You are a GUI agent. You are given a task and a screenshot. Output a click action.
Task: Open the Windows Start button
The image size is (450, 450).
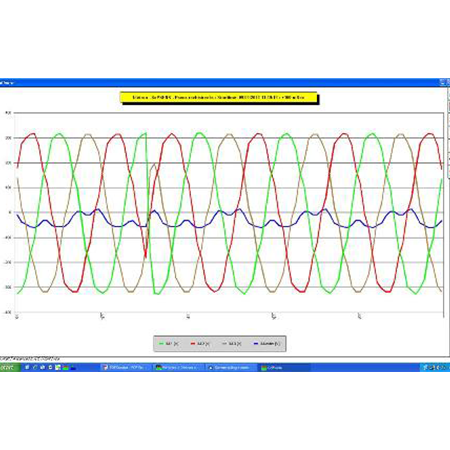(9, 367)
